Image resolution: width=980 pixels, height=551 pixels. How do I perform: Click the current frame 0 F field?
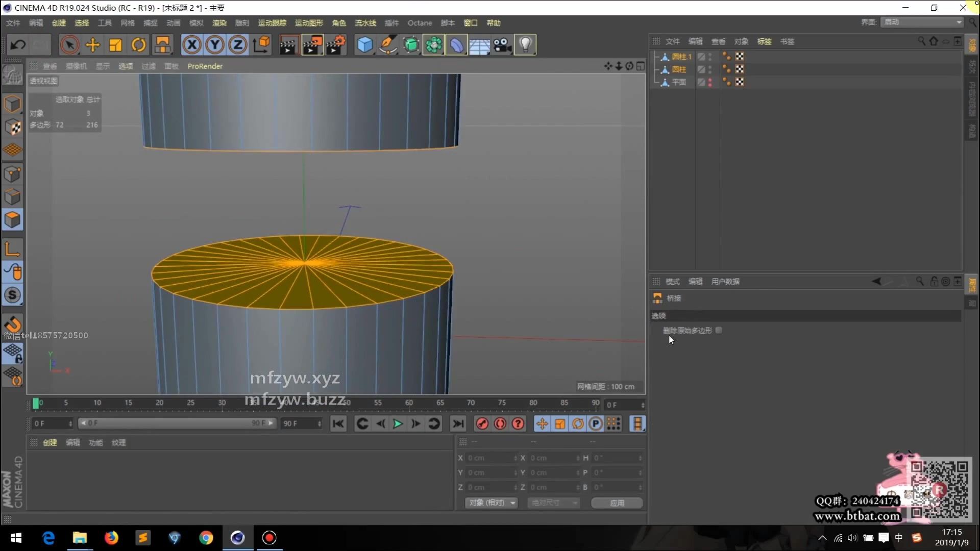[x=53, y=423]
